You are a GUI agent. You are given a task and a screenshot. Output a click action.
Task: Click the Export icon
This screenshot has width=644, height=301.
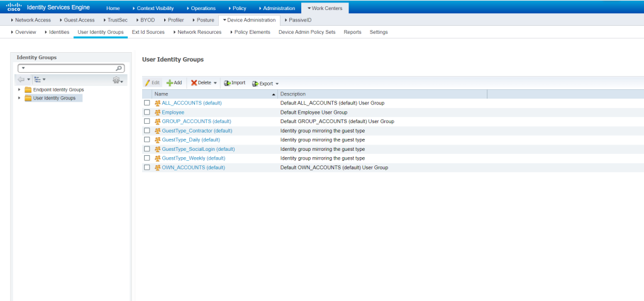255,84
